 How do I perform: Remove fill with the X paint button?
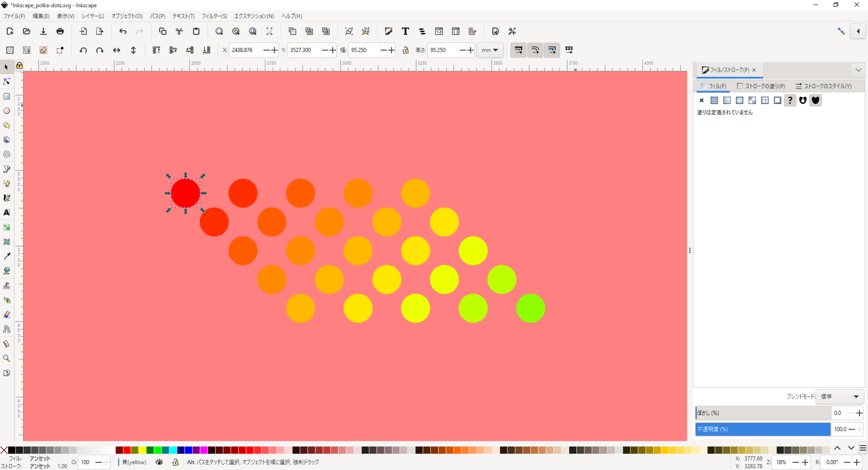[x=701, y=100]
